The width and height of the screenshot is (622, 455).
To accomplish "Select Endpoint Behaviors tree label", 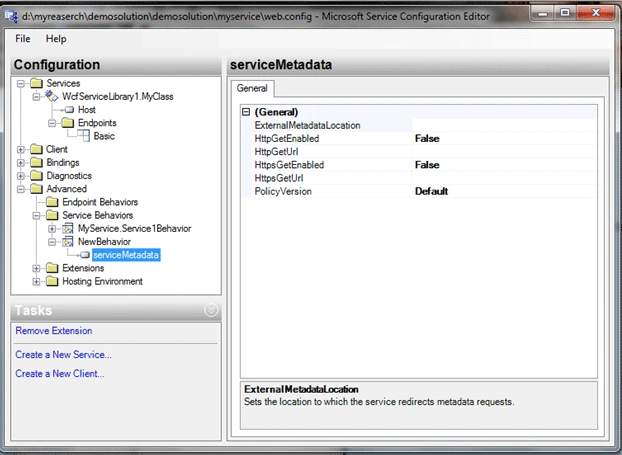I will pos(100,202).
